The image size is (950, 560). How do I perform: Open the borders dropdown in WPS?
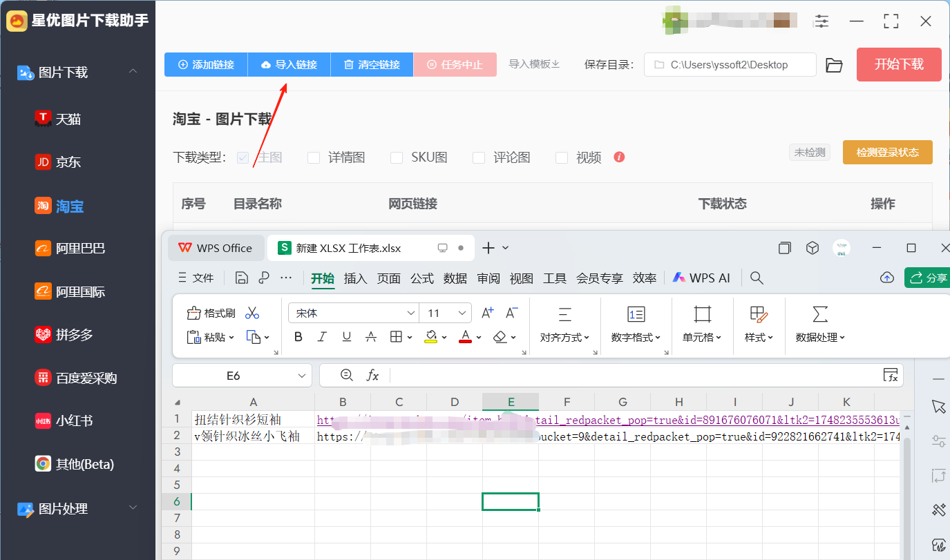[x=410, y=337]
